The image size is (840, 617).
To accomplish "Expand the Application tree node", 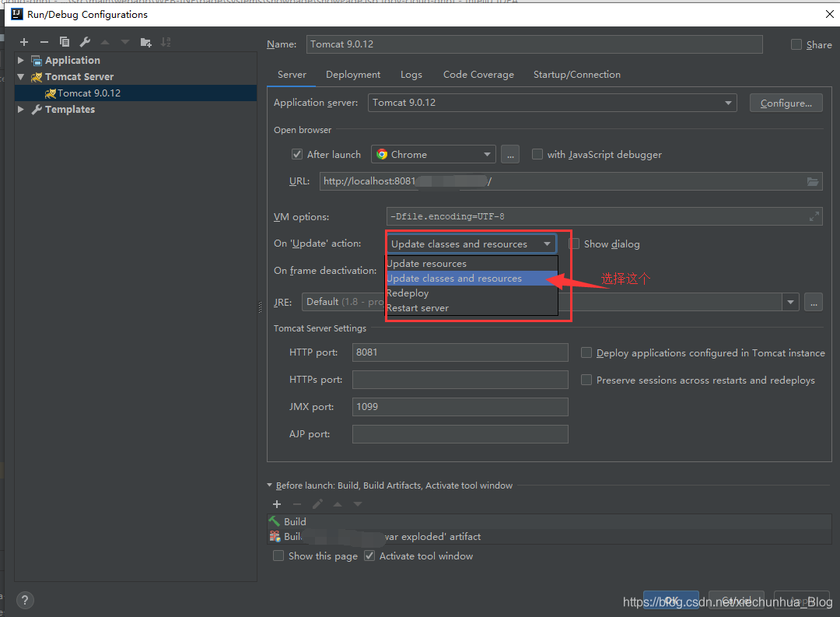I will coord(21,60).
